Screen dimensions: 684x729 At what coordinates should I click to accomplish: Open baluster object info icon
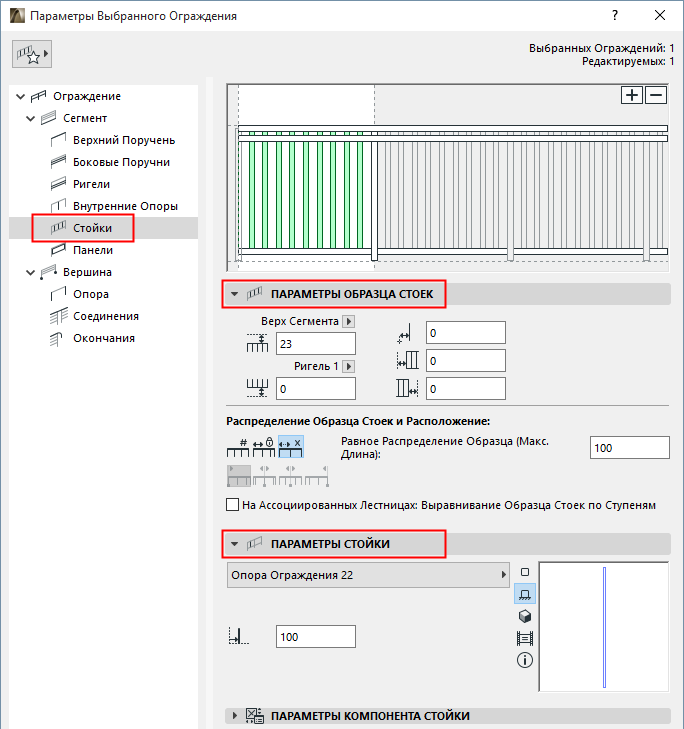pos(525,660)
